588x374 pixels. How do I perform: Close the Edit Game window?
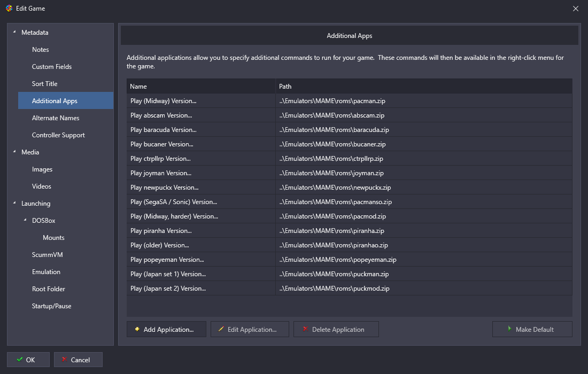point(576,8)
